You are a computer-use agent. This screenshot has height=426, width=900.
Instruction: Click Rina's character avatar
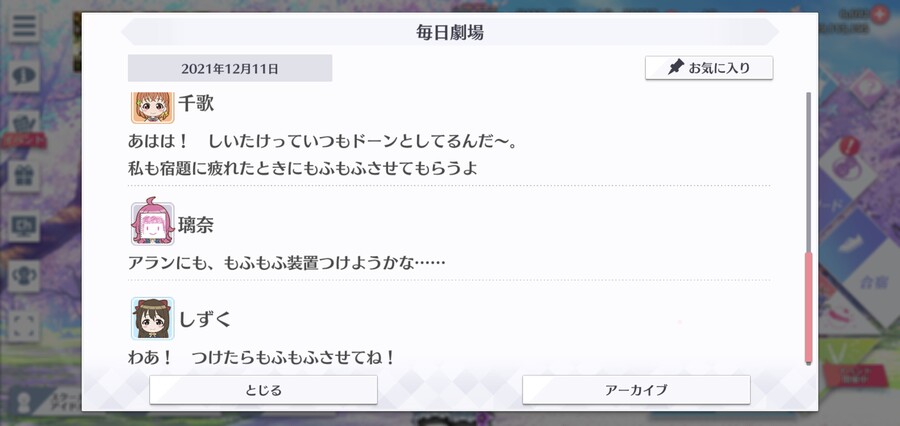tap(153, 224)
